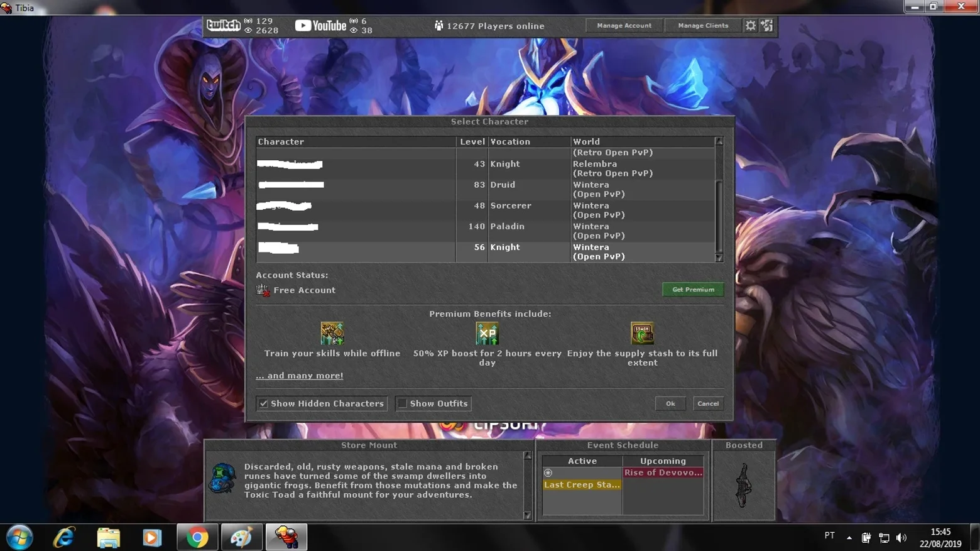Click character list scroll down arrow
980x551 pixels.
(719, 258)
